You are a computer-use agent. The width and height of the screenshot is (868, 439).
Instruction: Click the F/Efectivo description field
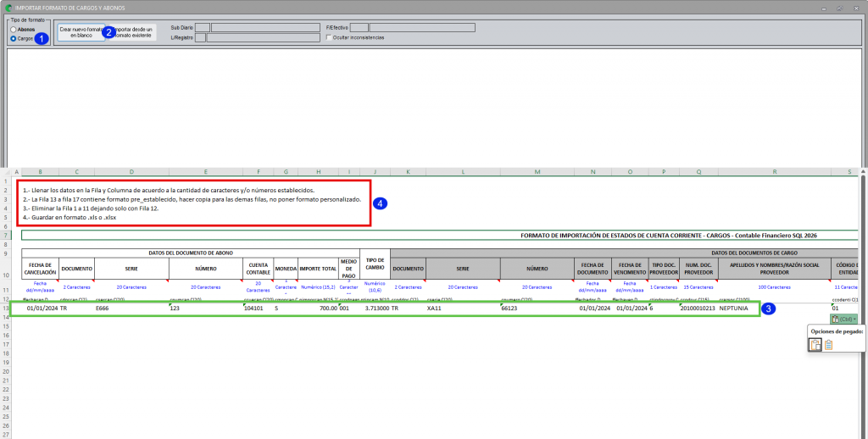coord(422,28)
